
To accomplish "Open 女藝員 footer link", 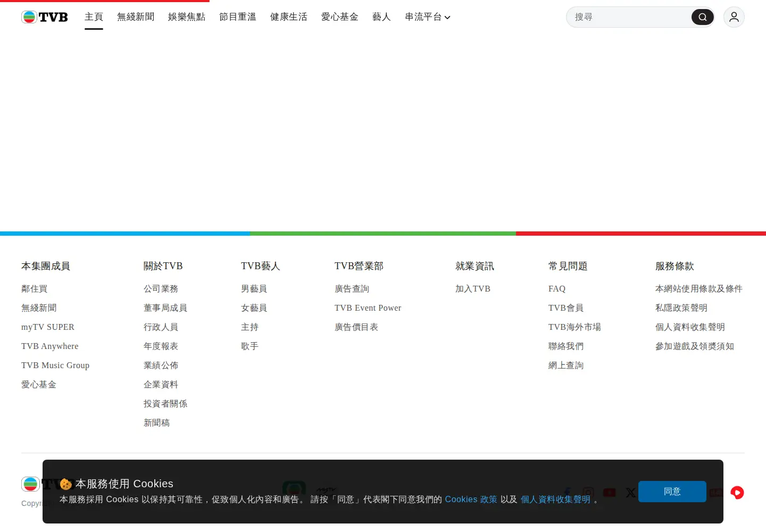I will 254,308.
